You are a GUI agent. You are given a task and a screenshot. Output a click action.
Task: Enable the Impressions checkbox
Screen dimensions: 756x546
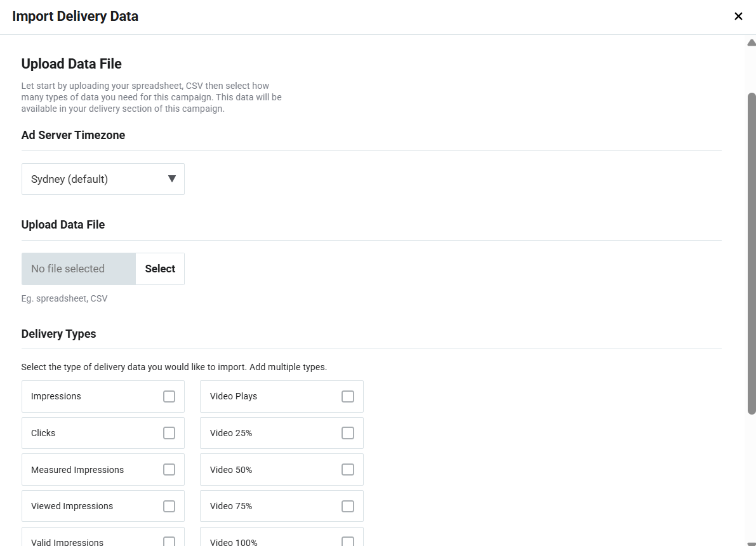pyautogui.click(x=169, y=396)
